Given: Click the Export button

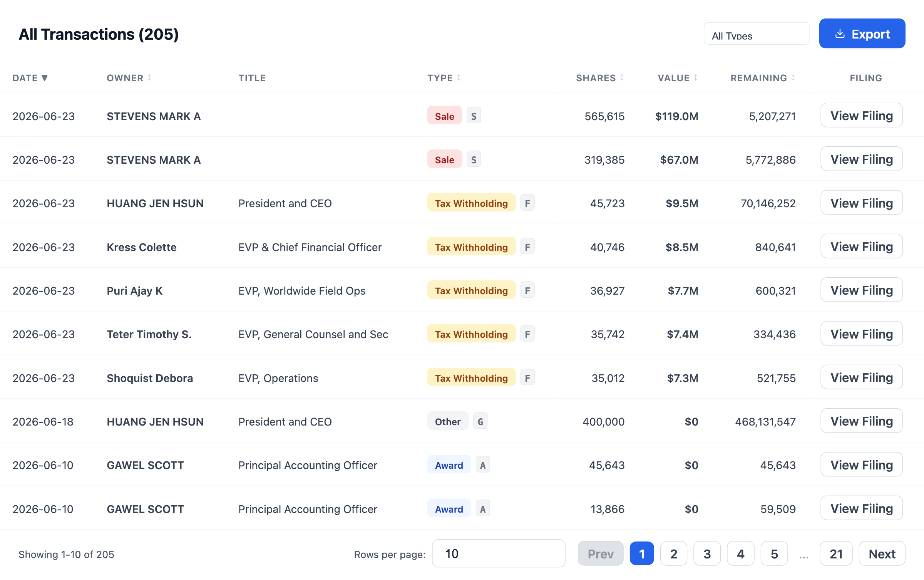Looking at the screenshot, I should (862, 34).
